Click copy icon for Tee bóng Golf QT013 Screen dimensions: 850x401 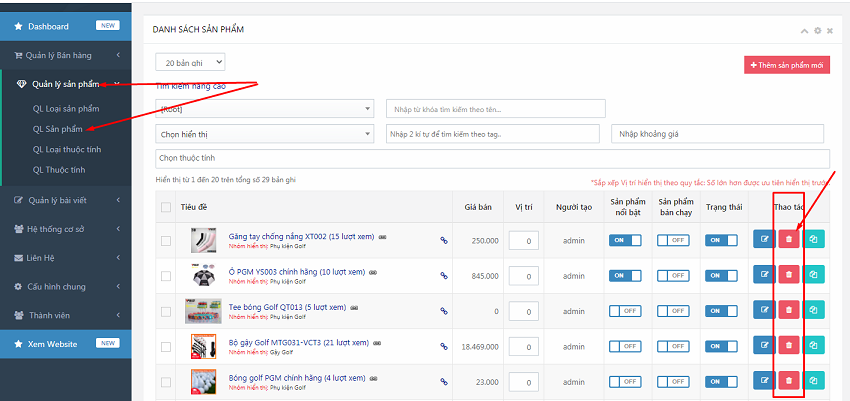click(x=813, y=310)
